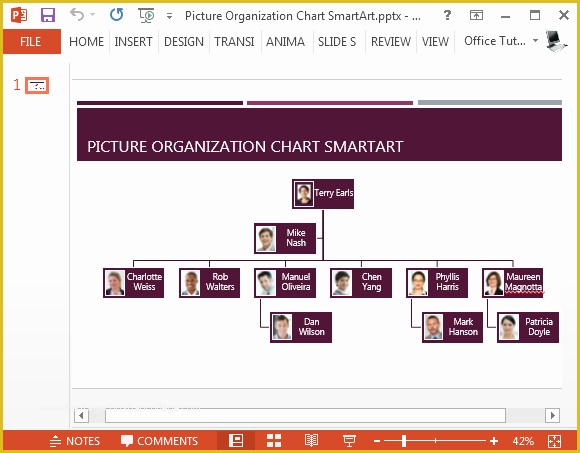Switch to the DESIGN tab
This screenshot has width=580, height=453.
coord(184,41)
